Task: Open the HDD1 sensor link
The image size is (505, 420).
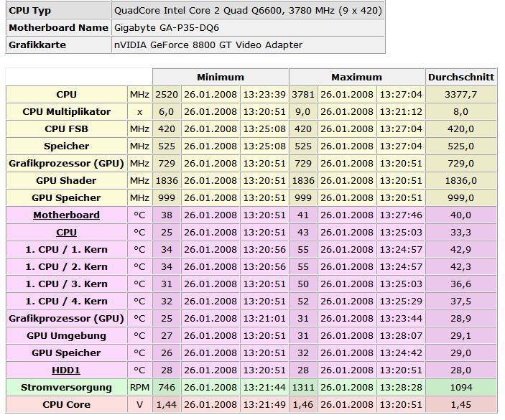Action: (x=66, y=370)
